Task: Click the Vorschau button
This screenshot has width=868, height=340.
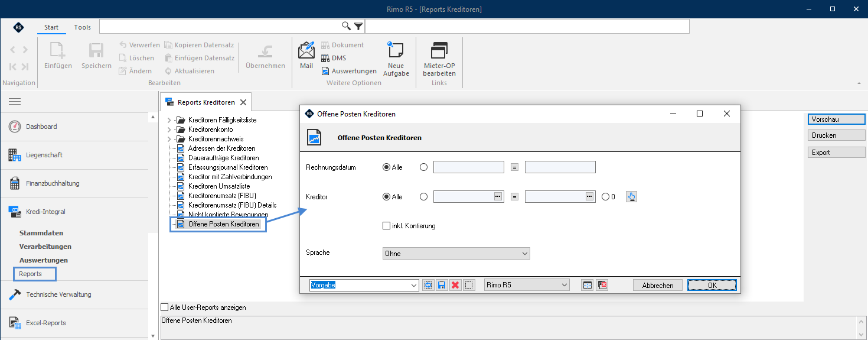Action: [x=836, y=119]
